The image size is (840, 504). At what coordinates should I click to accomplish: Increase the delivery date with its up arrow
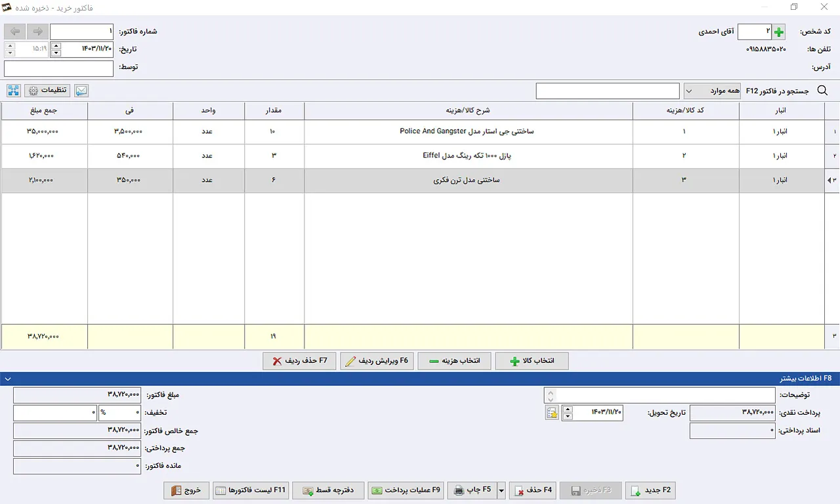pyautogui.click(x=568, y=409)
